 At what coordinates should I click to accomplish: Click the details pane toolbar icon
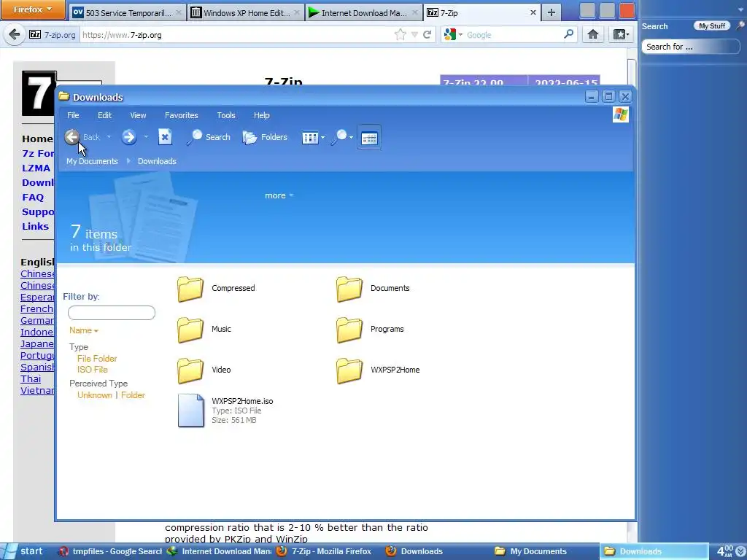(369, 138)
